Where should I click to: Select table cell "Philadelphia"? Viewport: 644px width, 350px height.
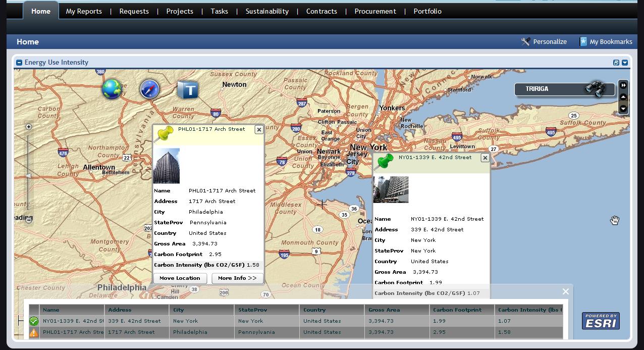tap(202, 332)
